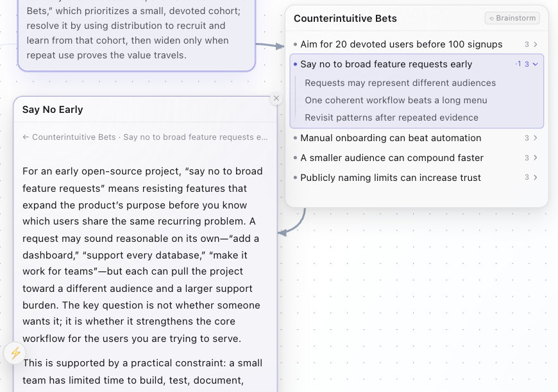Open breadcrumb link Say no to broad feature requests
Image resolution: width=558 pixels, height=392 pixels.
pos(196,137)
